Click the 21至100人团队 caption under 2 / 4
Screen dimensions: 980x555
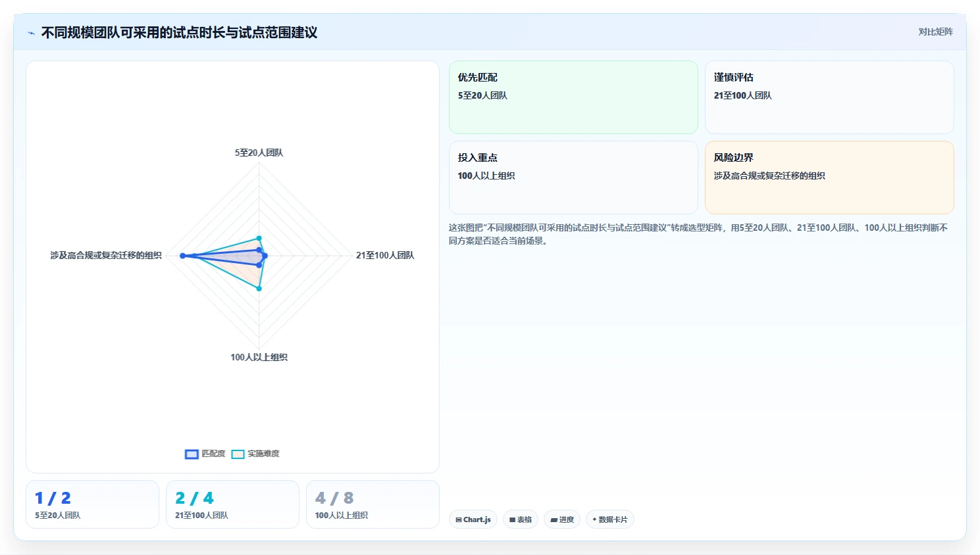coord(201,516)
